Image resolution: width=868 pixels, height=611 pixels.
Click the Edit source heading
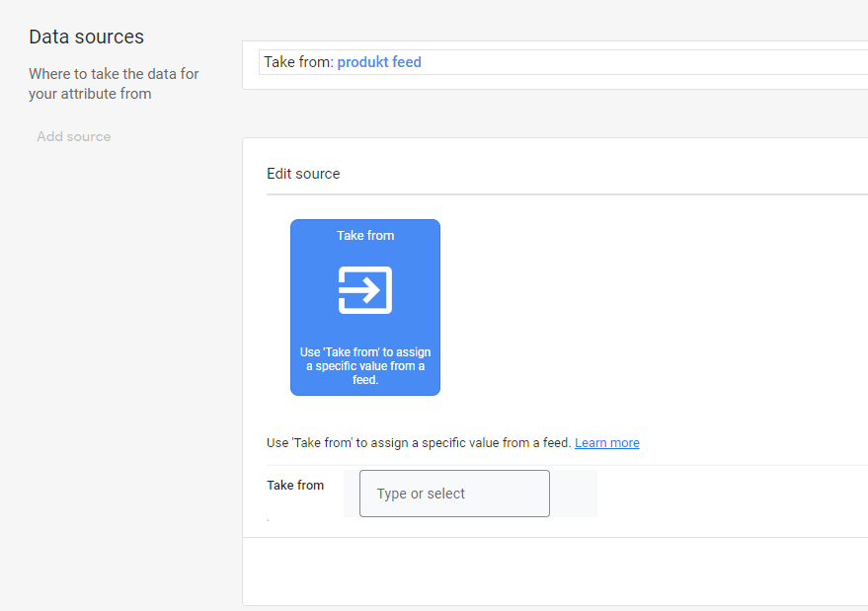point(303,174)
